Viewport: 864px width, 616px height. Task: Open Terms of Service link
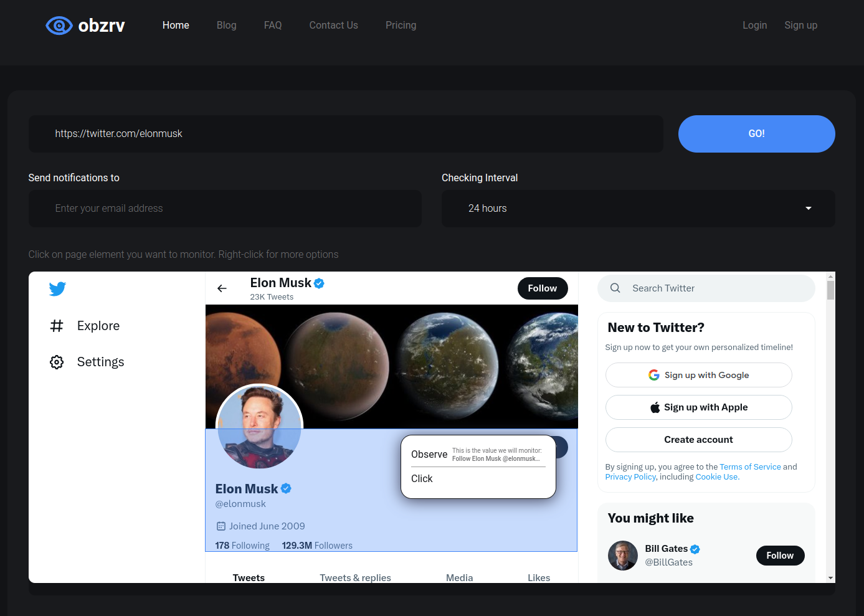[x=750, y=467]
